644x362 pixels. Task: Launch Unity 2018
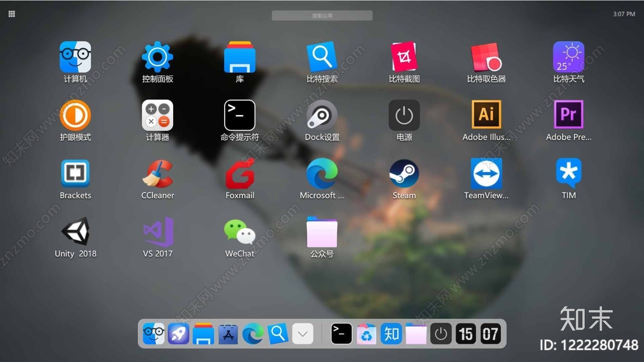click(x=75, y=232)
